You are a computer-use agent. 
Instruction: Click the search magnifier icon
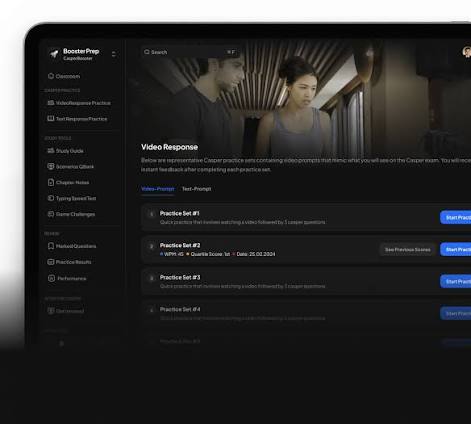147,52
